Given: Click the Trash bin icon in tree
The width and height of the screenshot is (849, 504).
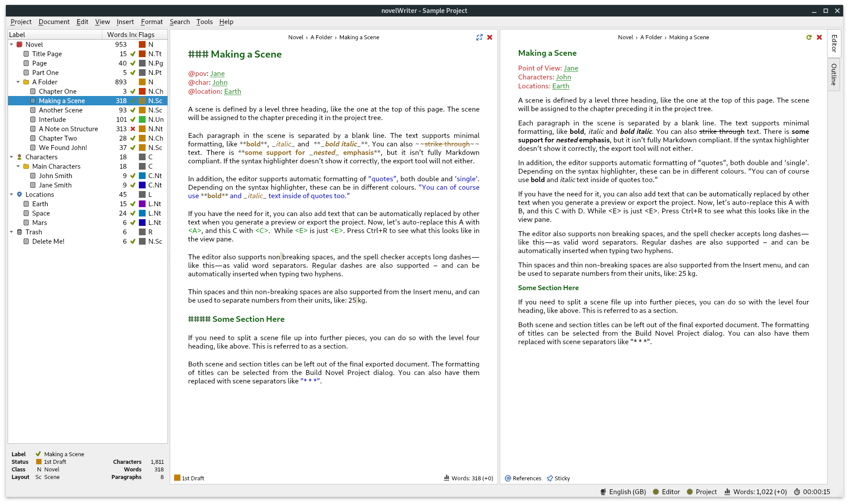Looking at the screenshot, I should [x=20, y=232].
